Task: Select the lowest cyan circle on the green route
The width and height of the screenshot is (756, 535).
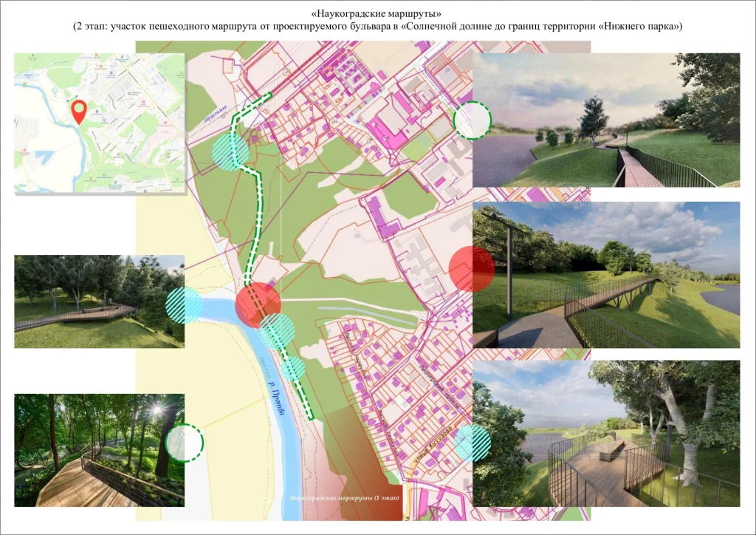Action: pos(293,368)
